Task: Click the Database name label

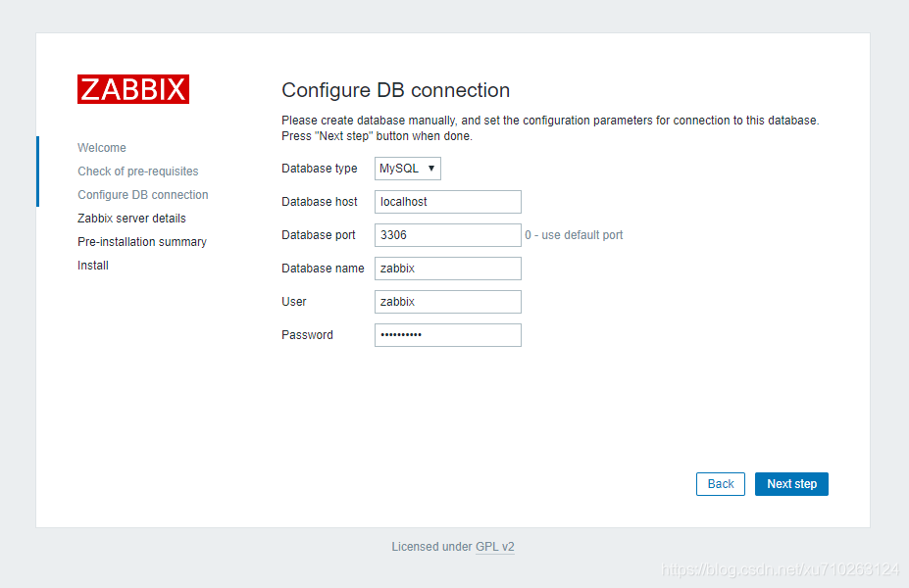Action: (323, 269)
